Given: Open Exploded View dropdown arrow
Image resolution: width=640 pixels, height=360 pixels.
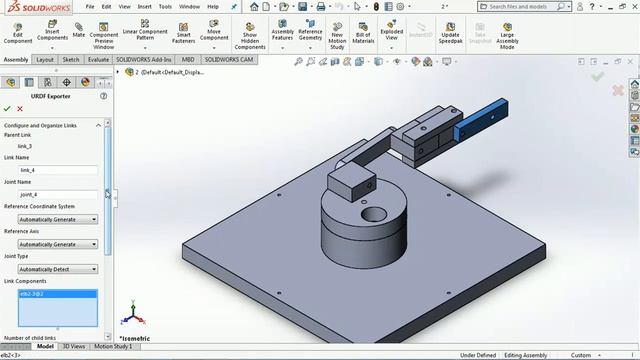Looking at the screenshot, I should tap(391, 48).
